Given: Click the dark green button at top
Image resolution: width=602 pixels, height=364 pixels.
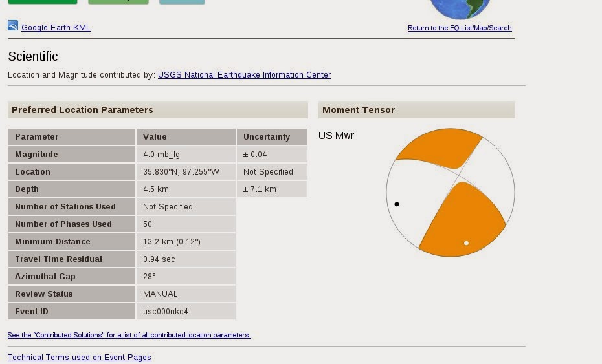Looking at the screenshot, I should click(x=42, y=2).
